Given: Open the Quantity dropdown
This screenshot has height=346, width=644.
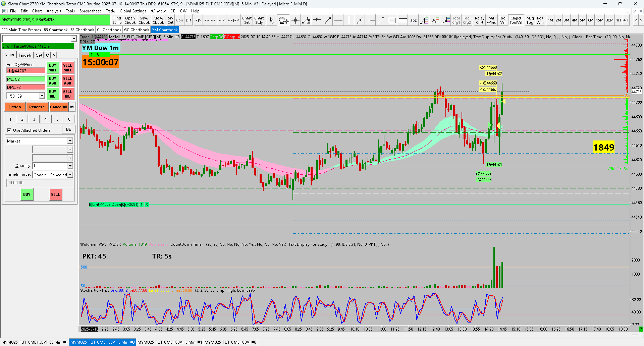Looking at the screenshot, I should [x=70, y=166].
